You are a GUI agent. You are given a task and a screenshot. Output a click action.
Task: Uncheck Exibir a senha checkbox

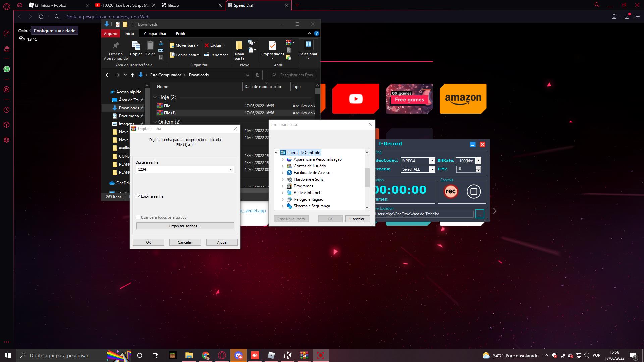click(138, 196)
